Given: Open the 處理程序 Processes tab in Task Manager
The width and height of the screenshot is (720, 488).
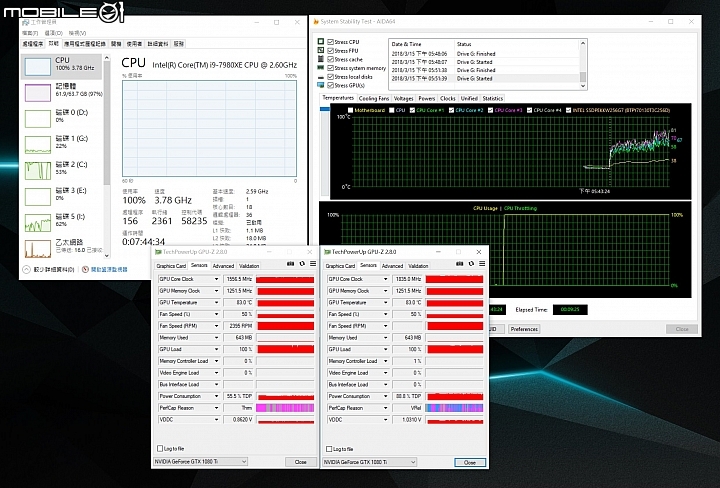Looking at the screenshot, I should pyautogui.click(x=33, y=44).
